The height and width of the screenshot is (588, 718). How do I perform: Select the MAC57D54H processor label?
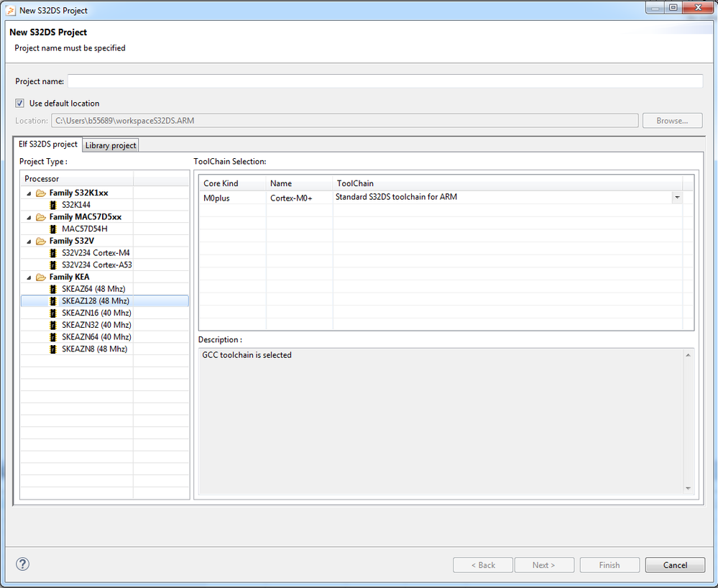point(85,229)
